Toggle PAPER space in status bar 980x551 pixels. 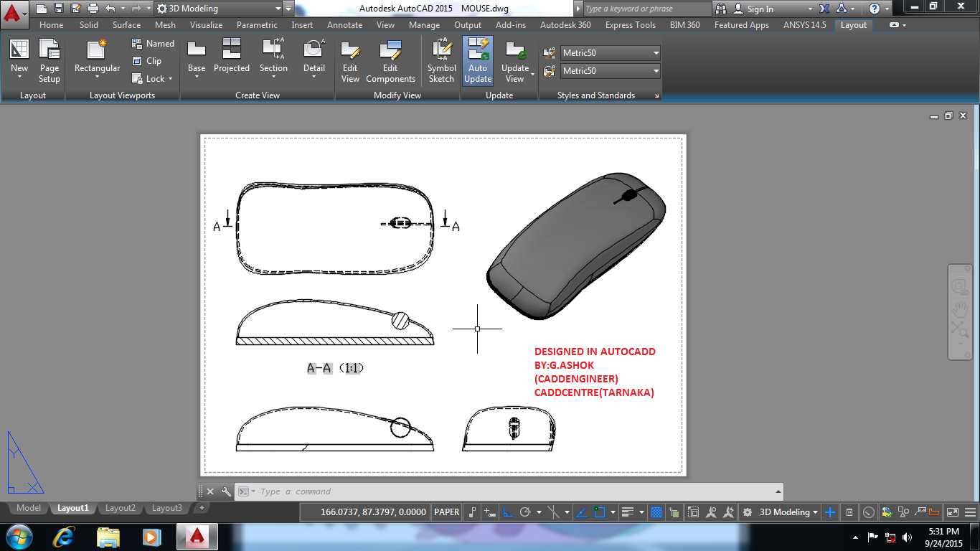click(446, 512)
